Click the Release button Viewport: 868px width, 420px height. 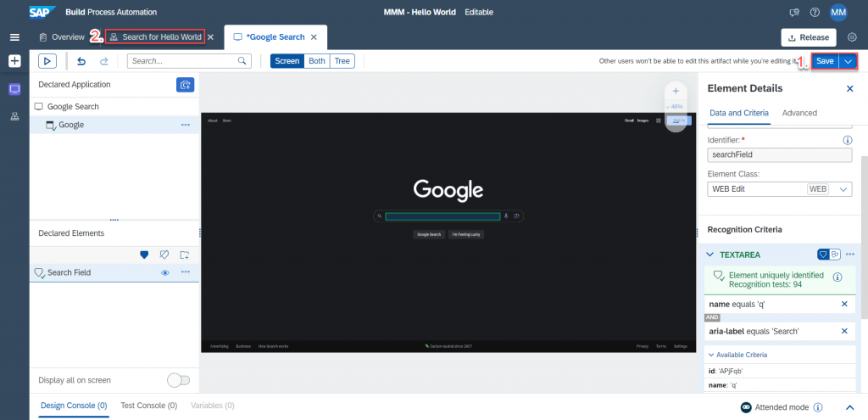(809, 37)
